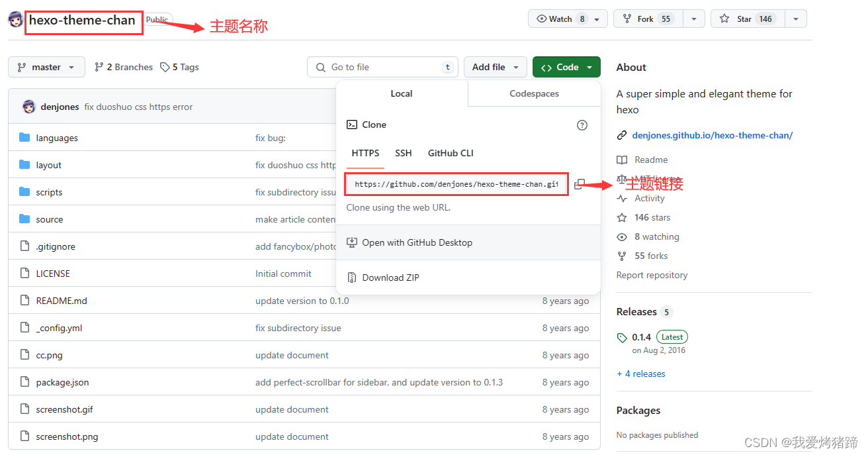
Task: Open the languages folder
Action: tap(57, 138)
